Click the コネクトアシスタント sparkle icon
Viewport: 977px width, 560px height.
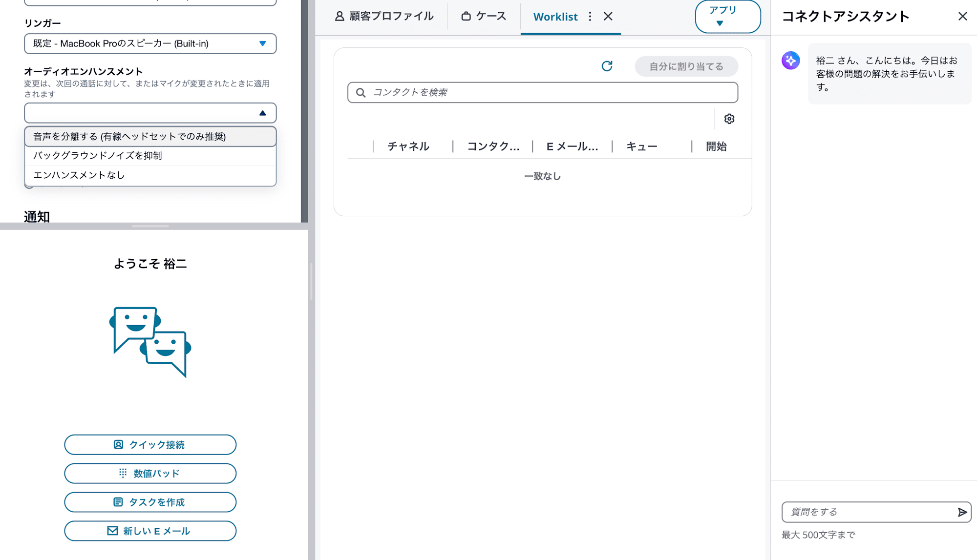(791, 61)
